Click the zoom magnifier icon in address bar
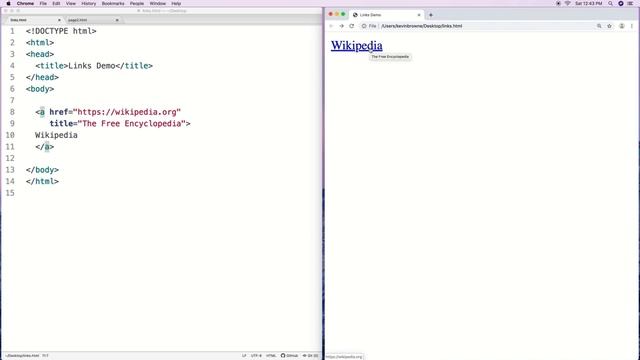Viewport: 640px width, 360px height. 599,26
